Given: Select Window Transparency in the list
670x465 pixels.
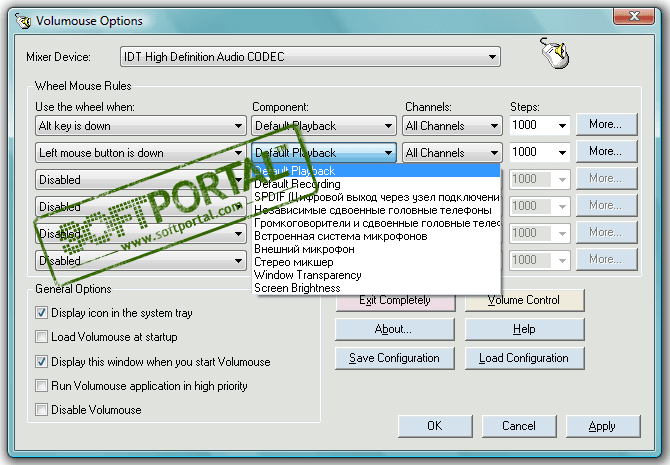Looking at the screenshot, I should [x=376, y=275].
